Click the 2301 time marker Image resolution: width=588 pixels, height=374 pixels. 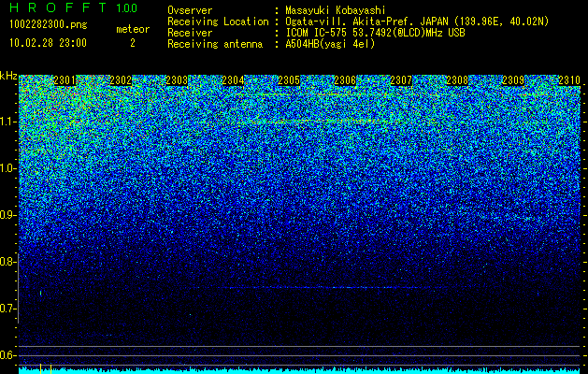click(x=65, y=80)
